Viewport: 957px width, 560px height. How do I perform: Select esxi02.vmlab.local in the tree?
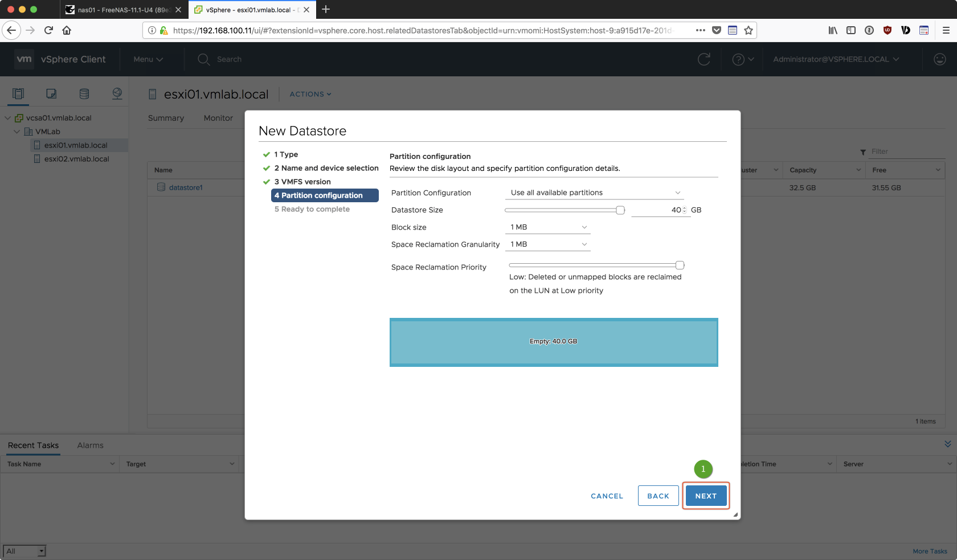(x=76, y=159)
